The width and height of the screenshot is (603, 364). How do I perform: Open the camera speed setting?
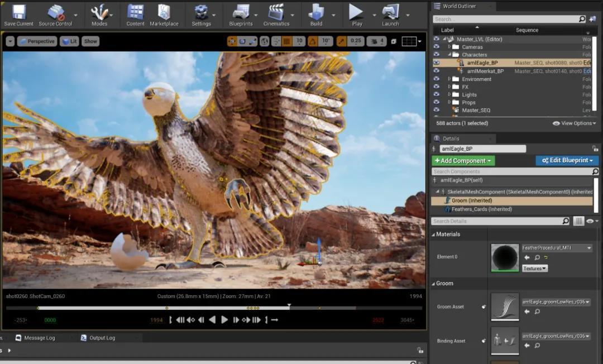tap(376, 41)
